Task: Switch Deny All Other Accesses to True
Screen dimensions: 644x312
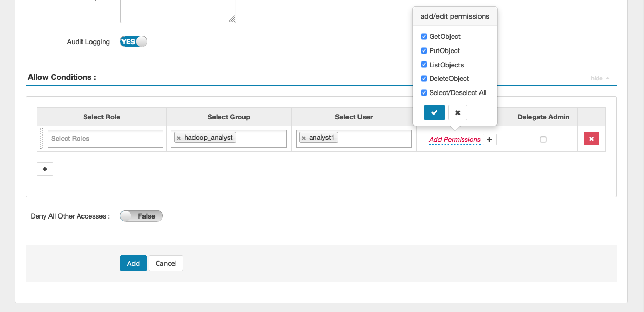Action: [141, 215]
